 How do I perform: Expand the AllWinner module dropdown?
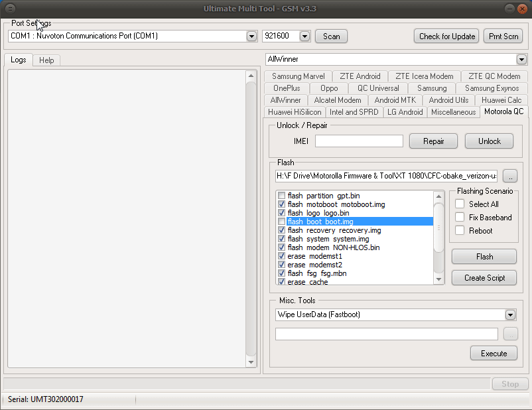[x=521, y=60]
